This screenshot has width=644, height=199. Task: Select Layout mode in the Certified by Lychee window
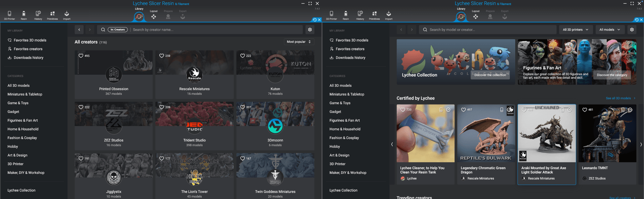(x=476, y=15)
